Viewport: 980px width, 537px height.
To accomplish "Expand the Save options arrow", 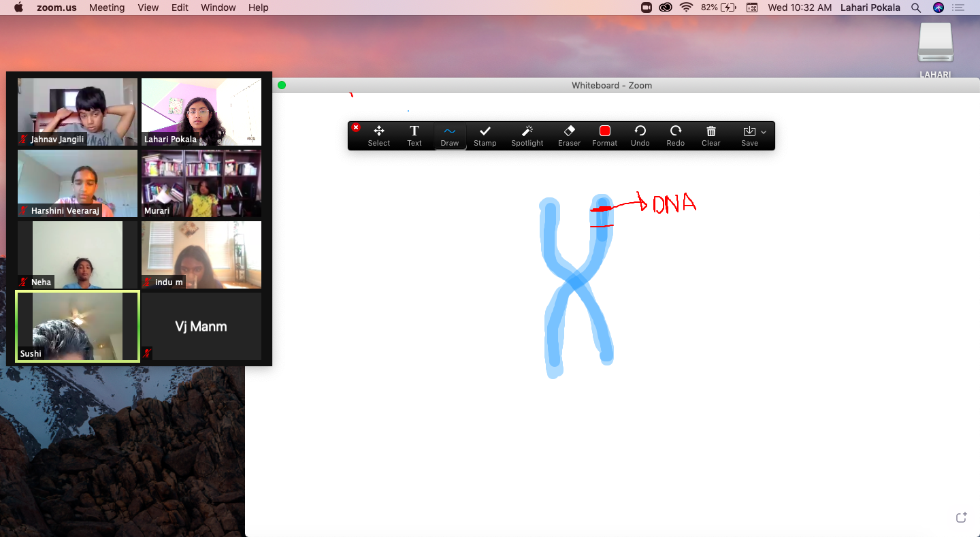I will pos(764,132).
